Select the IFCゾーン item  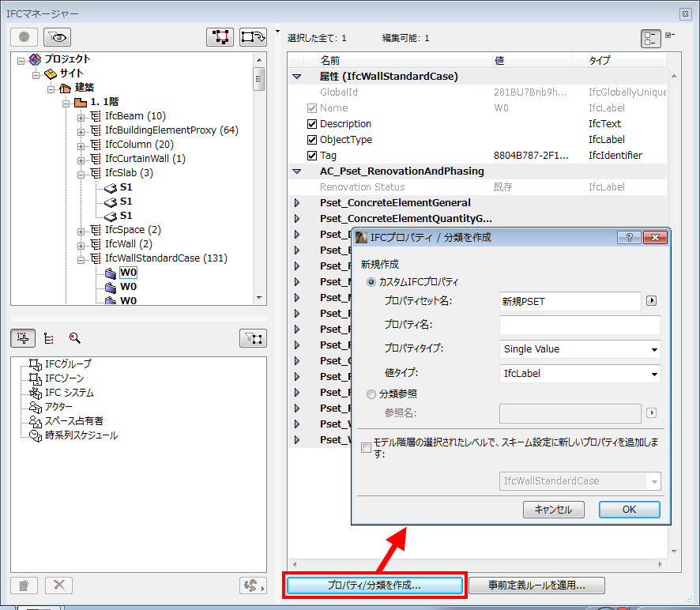coord(64,378)
